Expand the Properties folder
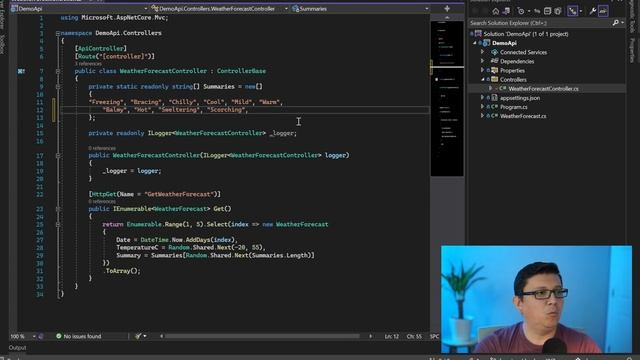 pyautogui.click(x=482, y=70)
